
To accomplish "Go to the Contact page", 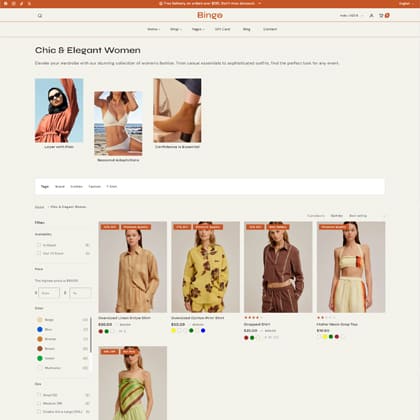I will [270, 29].
